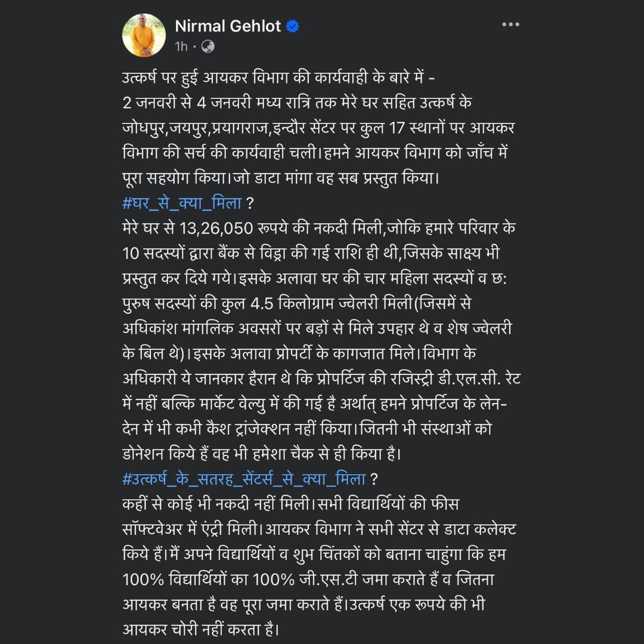
Task: Click the final line आयकर चोरी नहीं करता है
Action: point(200,630)
